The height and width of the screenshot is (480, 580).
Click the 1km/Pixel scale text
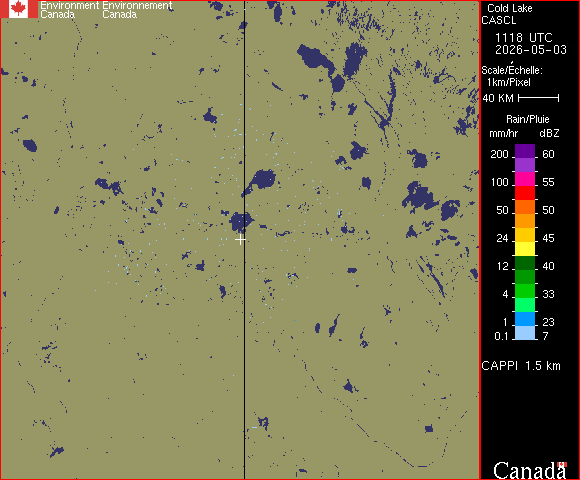[x=509, y=82]
